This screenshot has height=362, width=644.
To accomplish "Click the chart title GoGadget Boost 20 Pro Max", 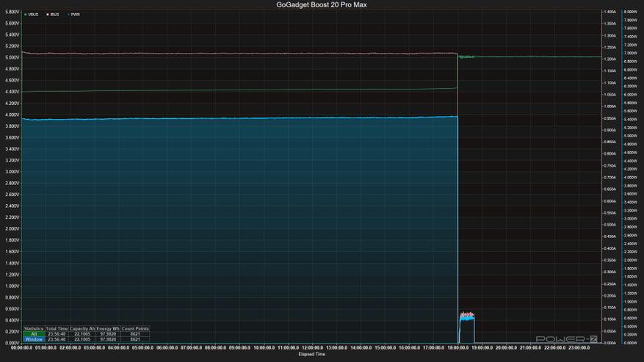I will click(x=322, y=5).
